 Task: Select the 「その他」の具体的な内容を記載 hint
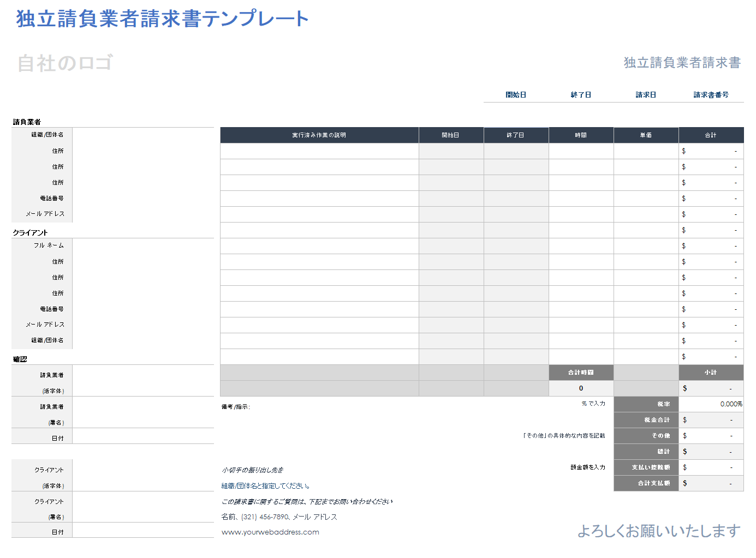click(564, 436)
